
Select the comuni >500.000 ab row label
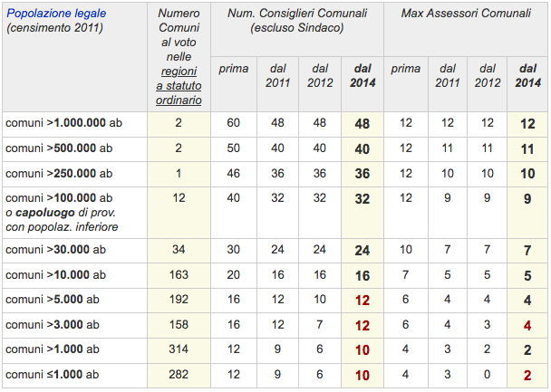[59, 148]
